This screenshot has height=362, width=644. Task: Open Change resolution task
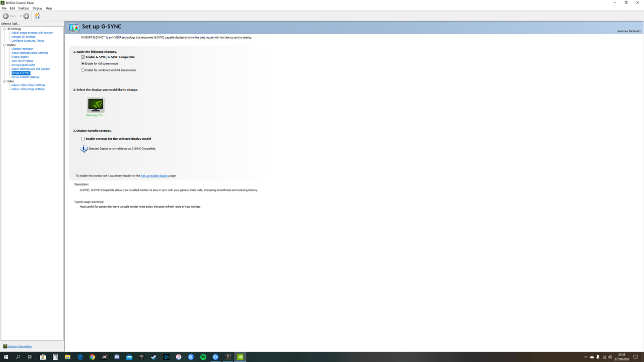click(x=22, y=49)
